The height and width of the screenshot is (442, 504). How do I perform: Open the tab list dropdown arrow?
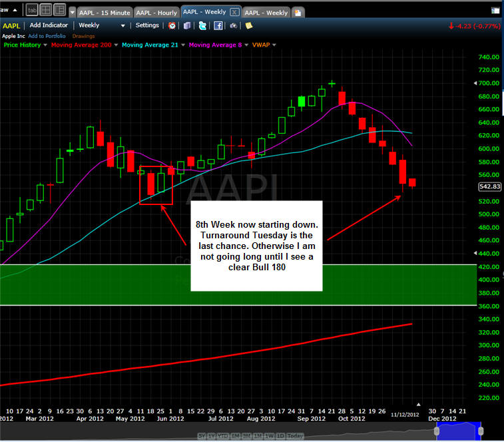point(73,13)
